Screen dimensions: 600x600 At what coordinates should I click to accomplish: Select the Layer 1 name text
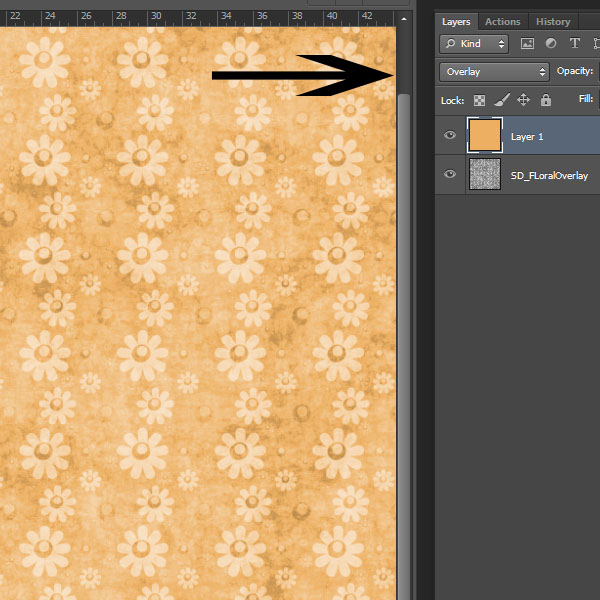click(527, 137)
